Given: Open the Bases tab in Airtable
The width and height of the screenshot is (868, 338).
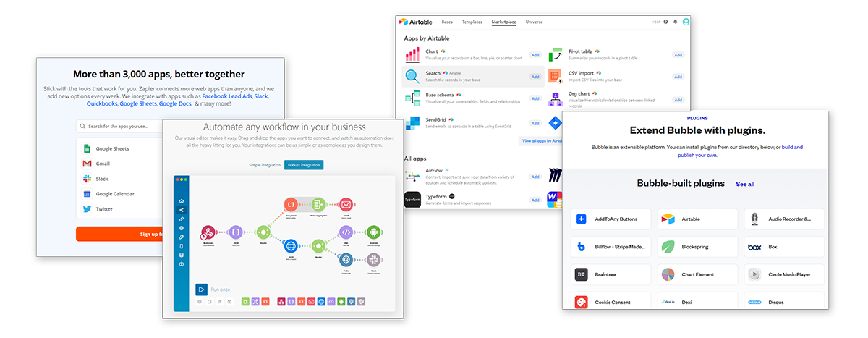Looking at the screenshot, I should coord(447,22).
